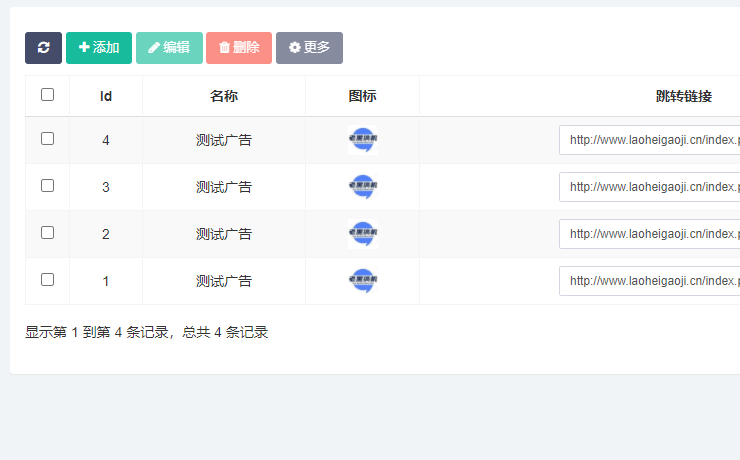Check the checkbox for row Id 1
The width and height of the screenshot is (740, 460).
tap(47, 280)
